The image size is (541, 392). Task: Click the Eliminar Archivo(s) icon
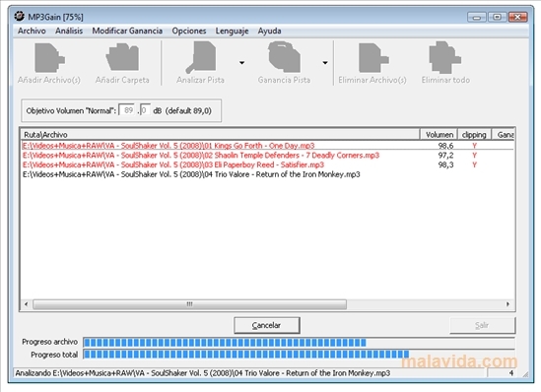tap(373, 57)
